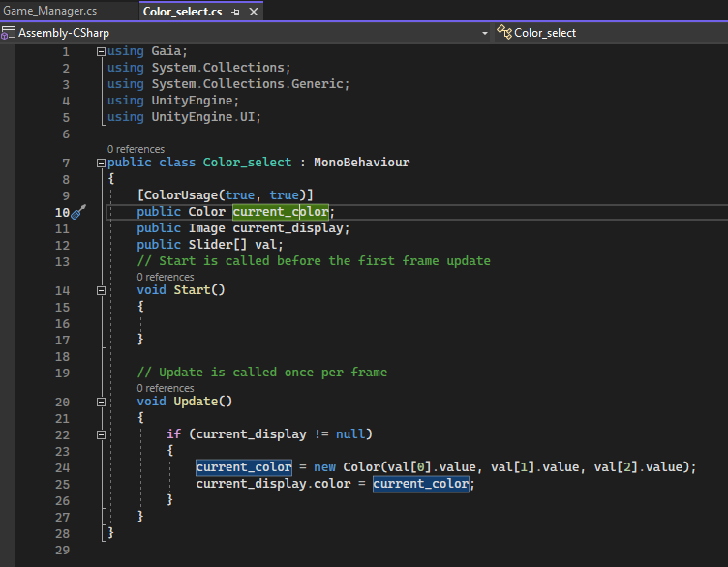Click the ColorUsage attribute name
The image size is (728, 567).
point(180,195)
